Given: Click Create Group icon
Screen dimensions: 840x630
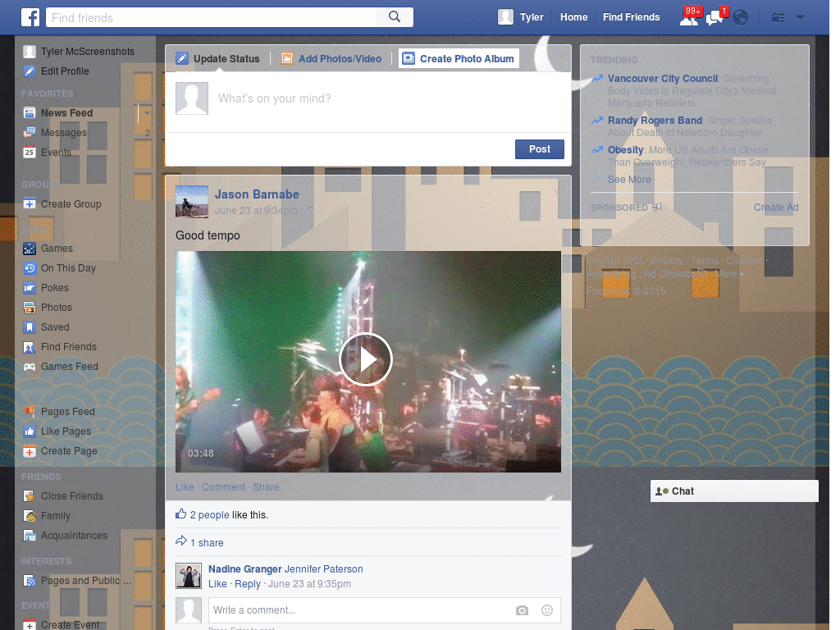Looking at the screenshot, I should coord(30,204).
